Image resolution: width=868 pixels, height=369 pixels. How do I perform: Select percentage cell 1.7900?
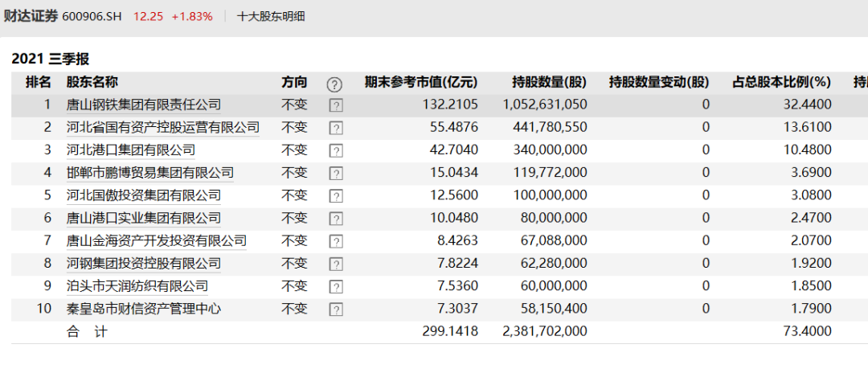pyautogui.click(x=810, y=309)
